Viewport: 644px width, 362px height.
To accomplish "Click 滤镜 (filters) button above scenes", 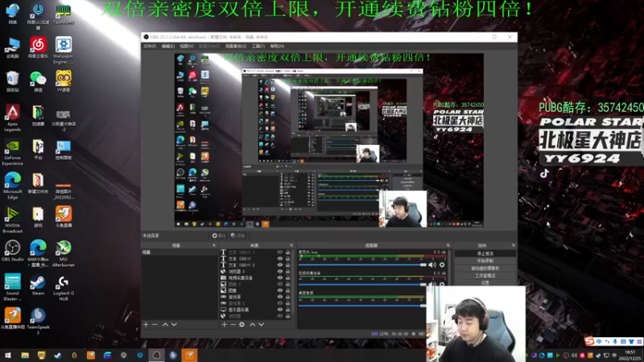I will pos(237,236).
